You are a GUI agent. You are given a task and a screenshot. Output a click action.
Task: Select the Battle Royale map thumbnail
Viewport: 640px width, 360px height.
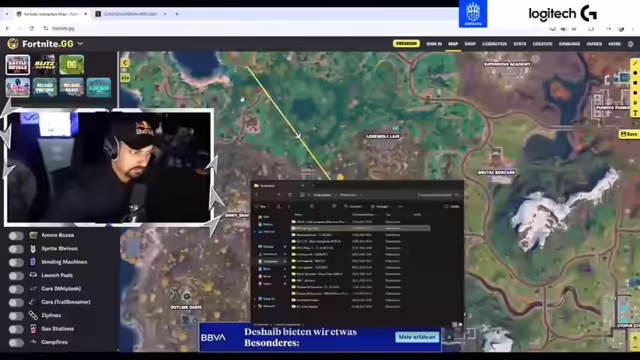tap(18, 65)
